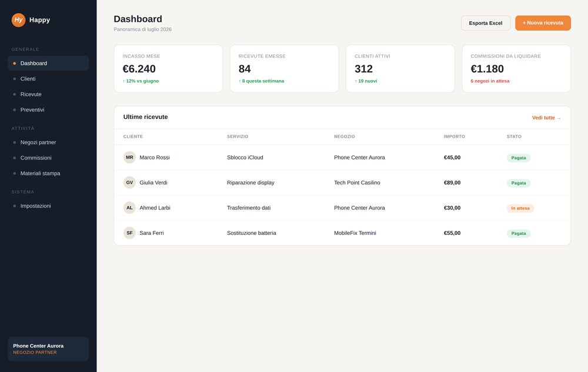The width and height of the screenshot is (588, 372).
Task: Click the orange Hy logo icon
Action: tap(18, 20)
